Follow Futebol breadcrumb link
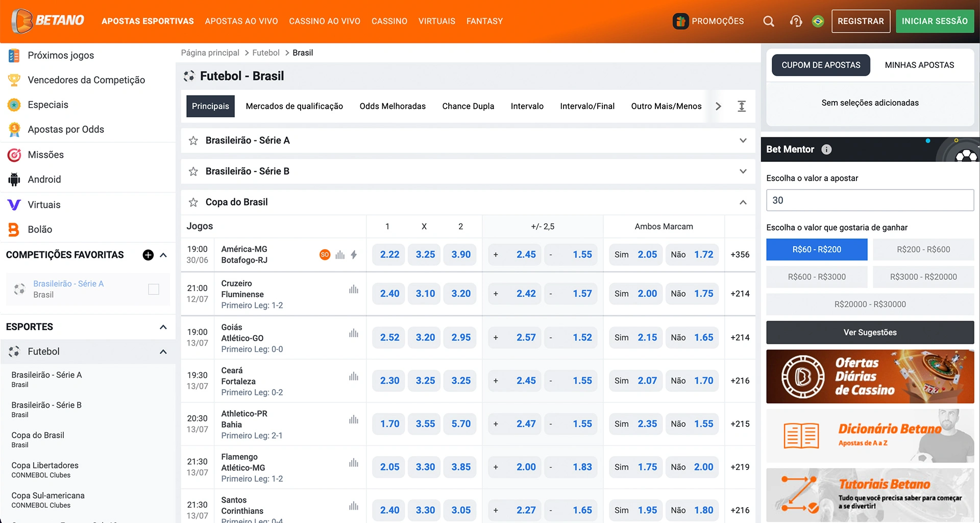Viewport: 980px width, 523px height. 266,53
